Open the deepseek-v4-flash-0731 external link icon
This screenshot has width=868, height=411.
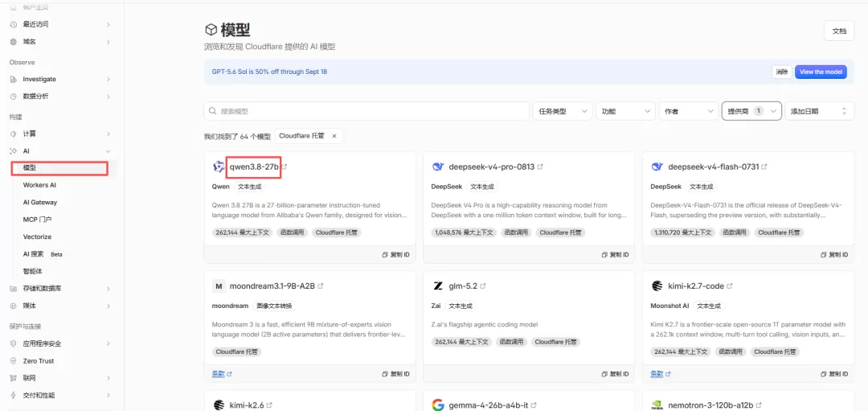click(764, 166)
